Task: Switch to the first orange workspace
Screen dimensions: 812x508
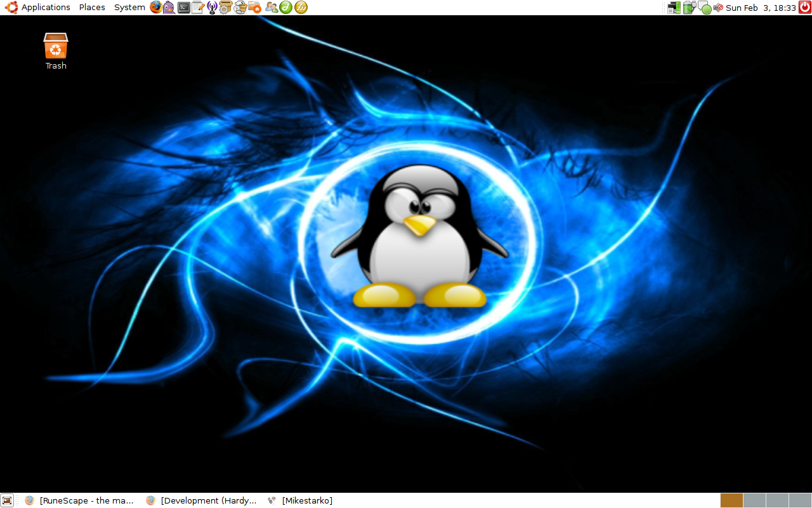Action: [731, 500]
